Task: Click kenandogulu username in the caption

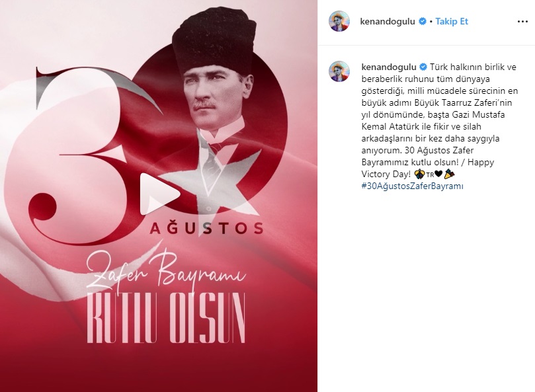Action: pos(389,67)
